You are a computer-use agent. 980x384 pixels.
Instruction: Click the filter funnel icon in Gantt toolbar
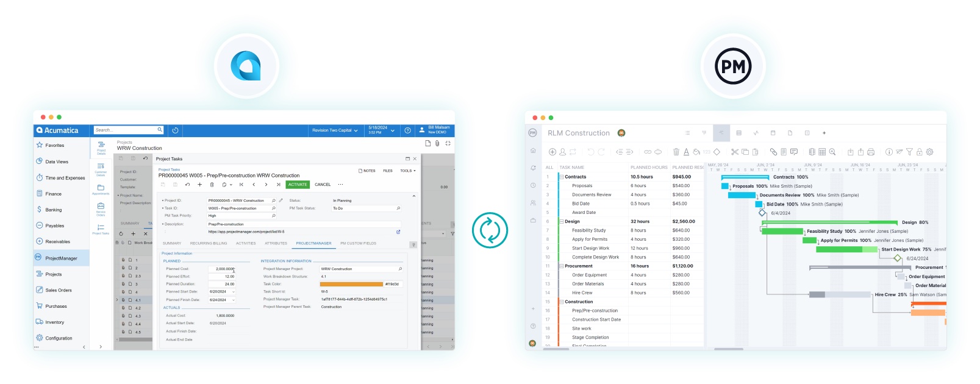(909, 152)
